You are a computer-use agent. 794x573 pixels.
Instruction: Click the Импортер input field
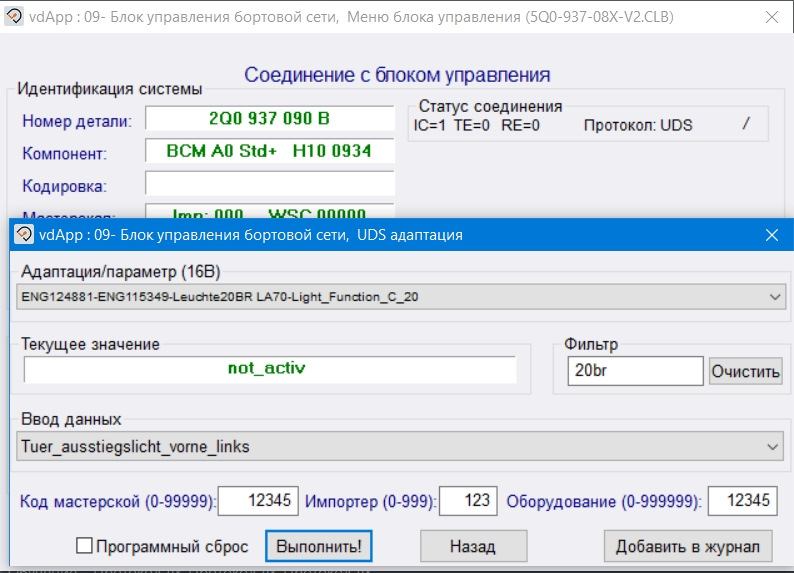coord(468,501)
